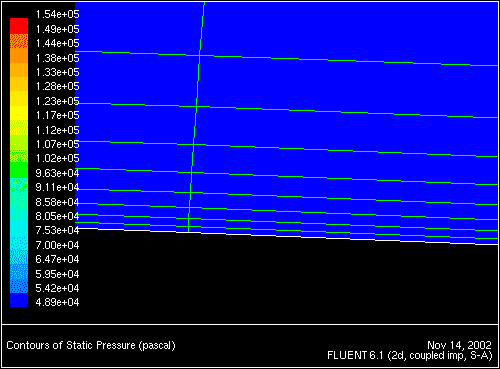Click the 1.02e+05 legend label
This screenshot has height=369, width=500.
[57, 158]
